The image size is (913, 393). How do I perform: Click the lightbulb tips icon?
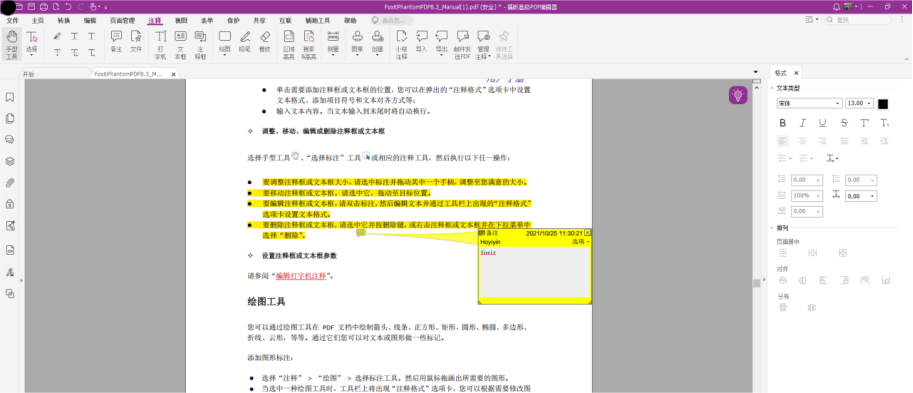[738, 94]
